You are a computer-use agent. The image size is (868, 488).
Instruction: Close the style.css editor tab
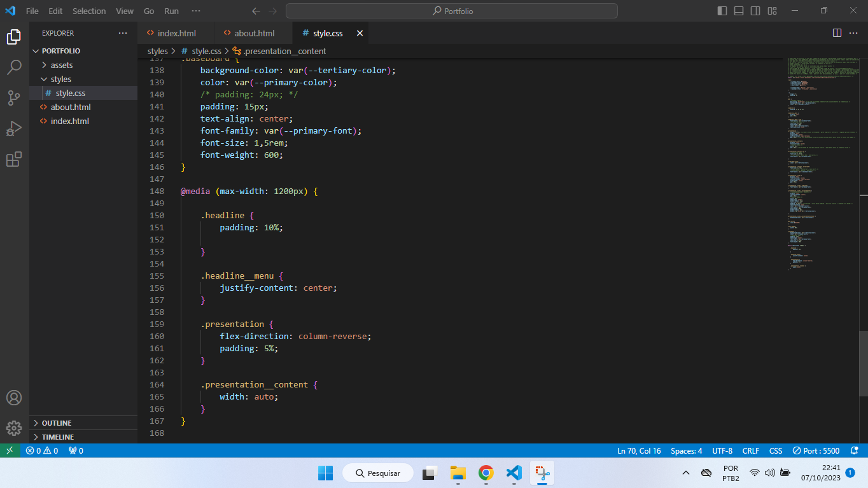point(360,33)
